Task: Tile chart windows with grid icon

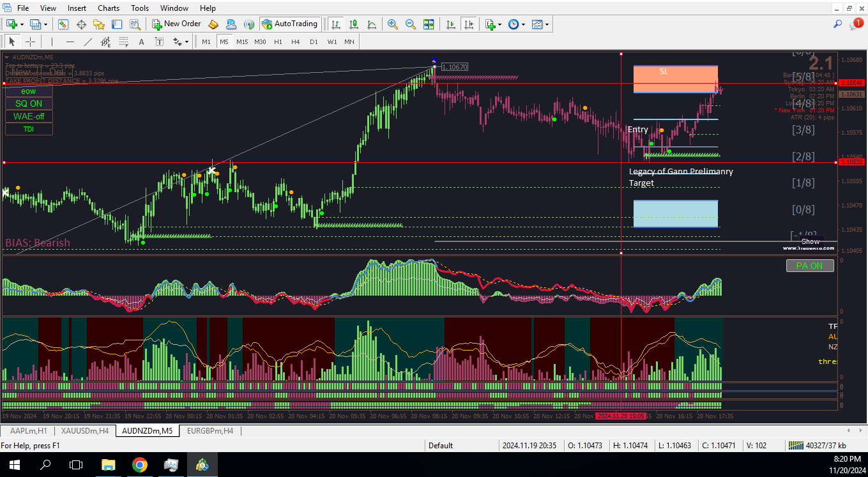Action: point(429,24)
